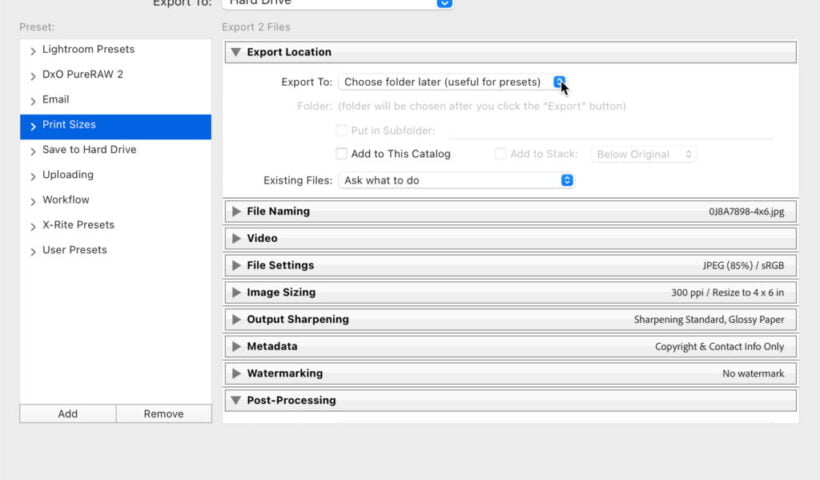The image size is (820, 480).
Task: Click the JPEG (85%) / sRGB summary
Action: pos(743,266)
